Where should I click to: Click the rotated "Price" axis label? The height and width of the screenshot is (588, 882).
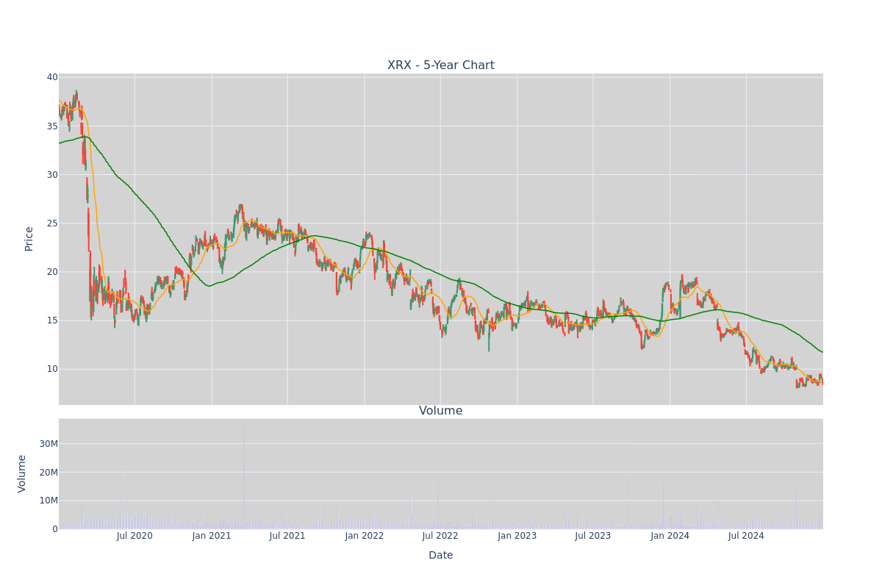pos(29,239)
